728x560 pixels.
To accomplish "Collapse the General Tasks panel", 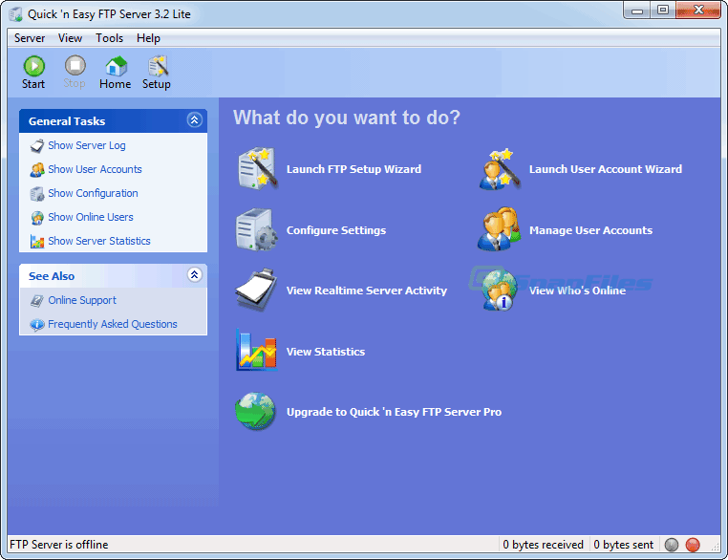I will pos(195,120).
